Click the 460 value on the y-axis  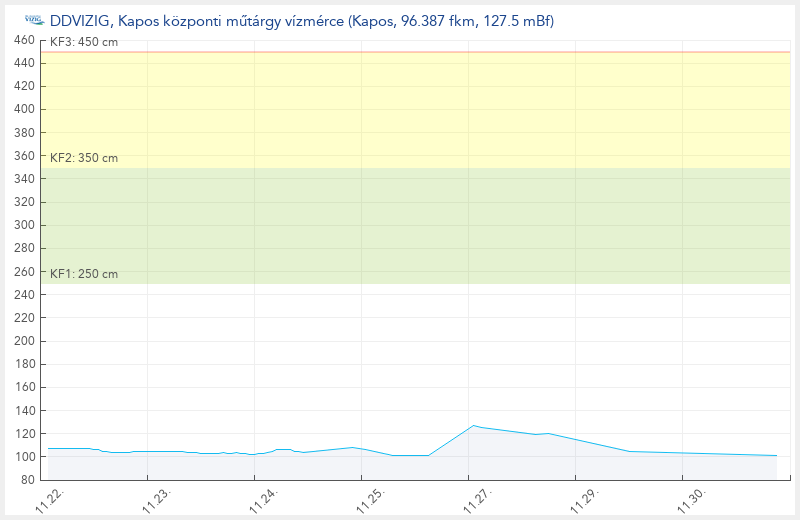[x=24, y=40]
